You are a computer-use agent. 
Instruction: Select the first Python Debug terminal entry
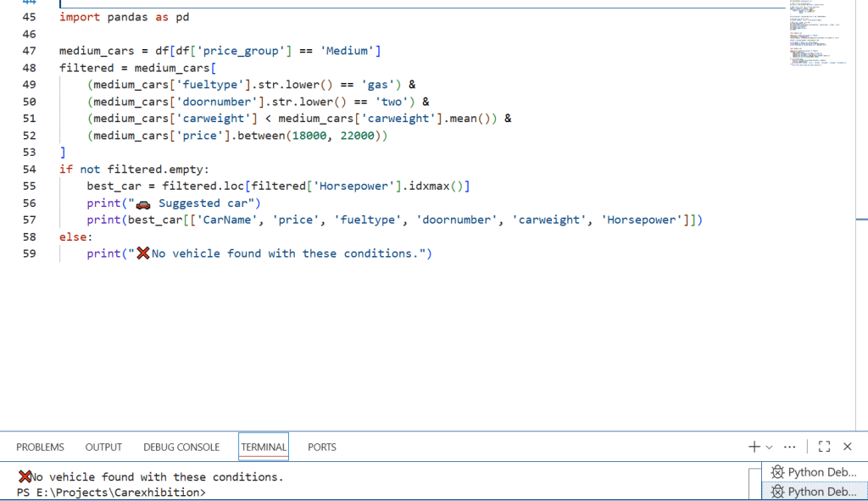tap(814, 472)
